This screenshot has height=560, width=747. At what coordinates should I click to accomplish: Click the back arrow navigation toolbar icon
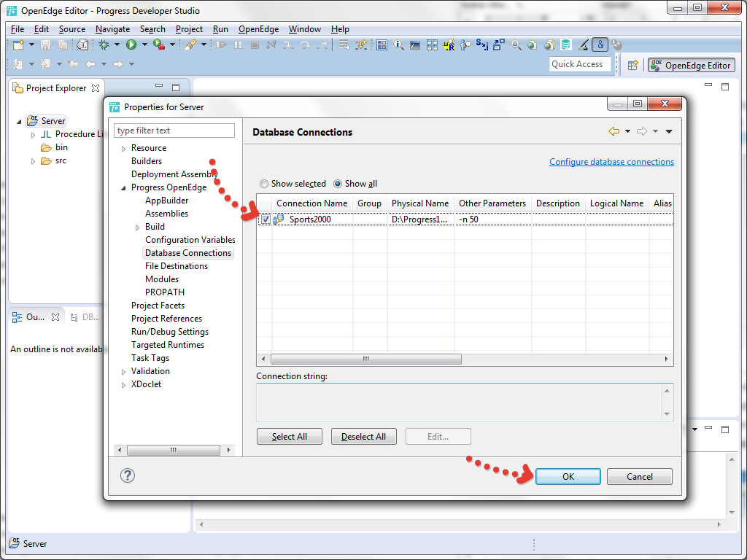point(90,64)
